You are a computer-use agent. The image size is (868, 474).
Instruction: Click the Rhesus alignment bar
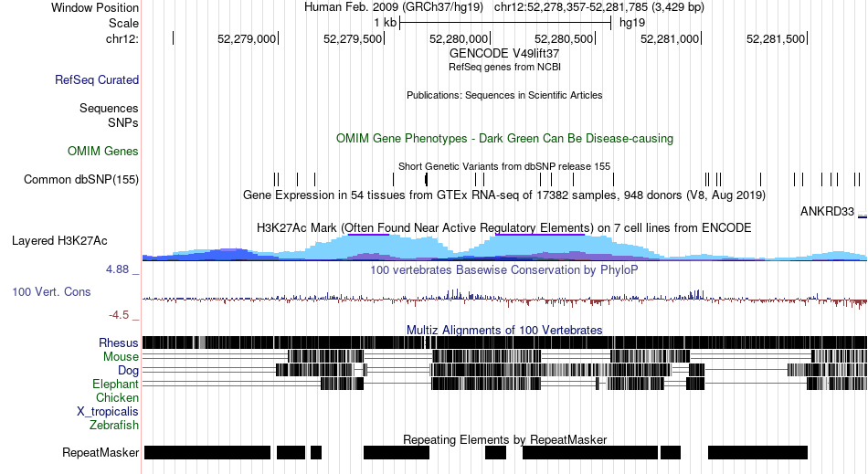click(504, 342)
